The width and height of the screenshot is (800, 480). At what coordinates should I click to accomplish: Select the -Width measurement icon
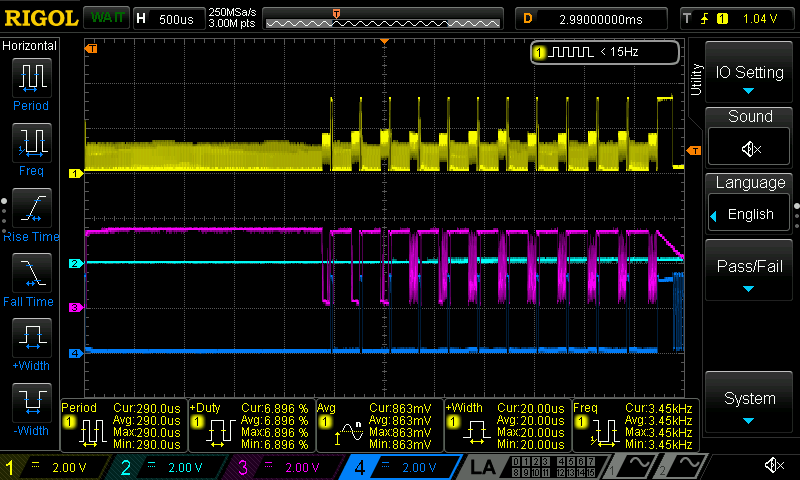click(x=32, y=402)
